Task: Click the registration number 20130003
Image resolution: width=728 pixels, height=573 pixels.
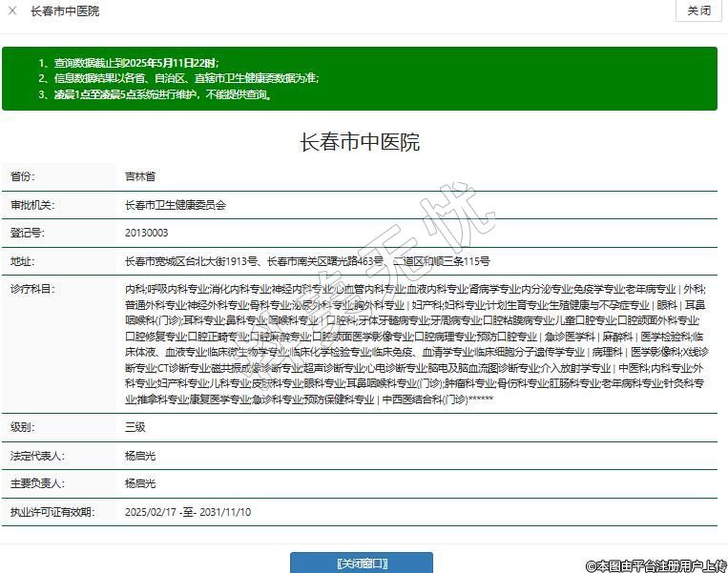Action: (146, 233)
